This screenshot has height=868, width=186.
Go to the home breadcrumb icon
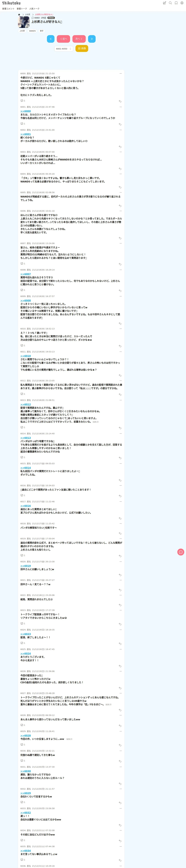tap(19, 14)
